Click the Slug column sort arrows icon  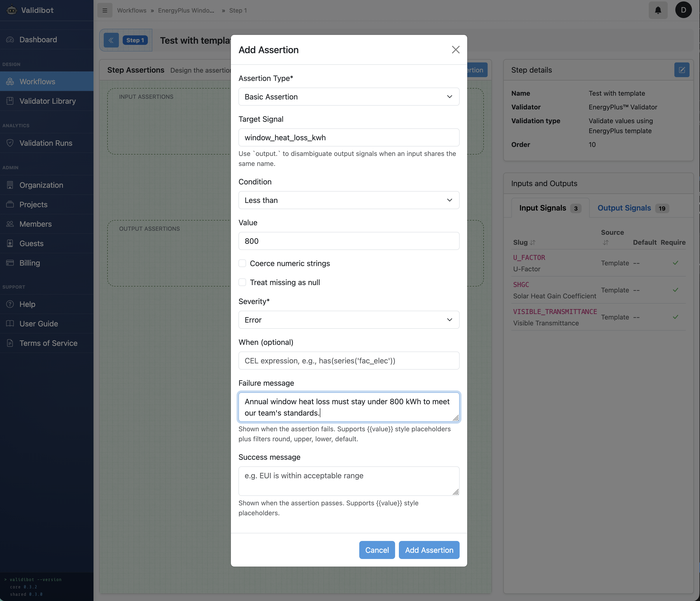[x=533, y=242]
